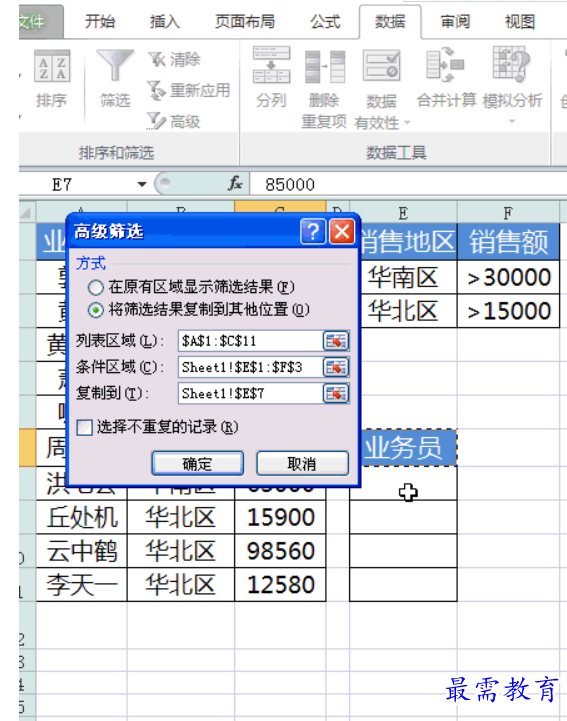
Task: Click cell containing >30000
Action: (x=508, y=277)
